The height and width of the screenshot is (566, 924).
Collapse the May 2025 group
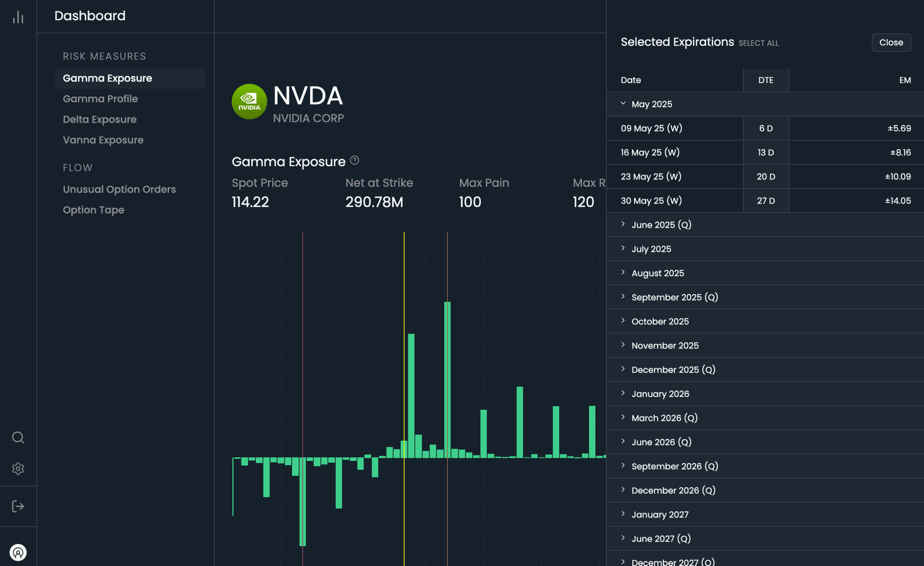point(765,104)
